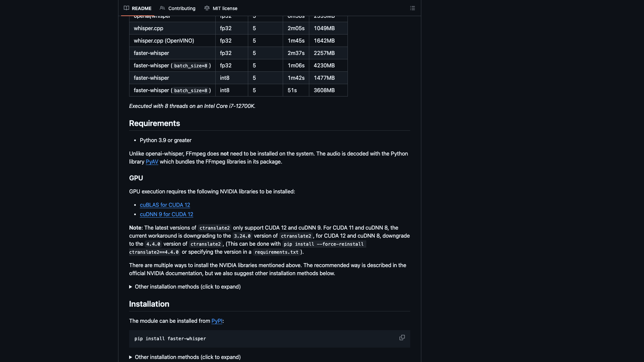This screenshot has height=362, width=644.
Task: Switch to the README tab
Action: click(x=138, y=8)
